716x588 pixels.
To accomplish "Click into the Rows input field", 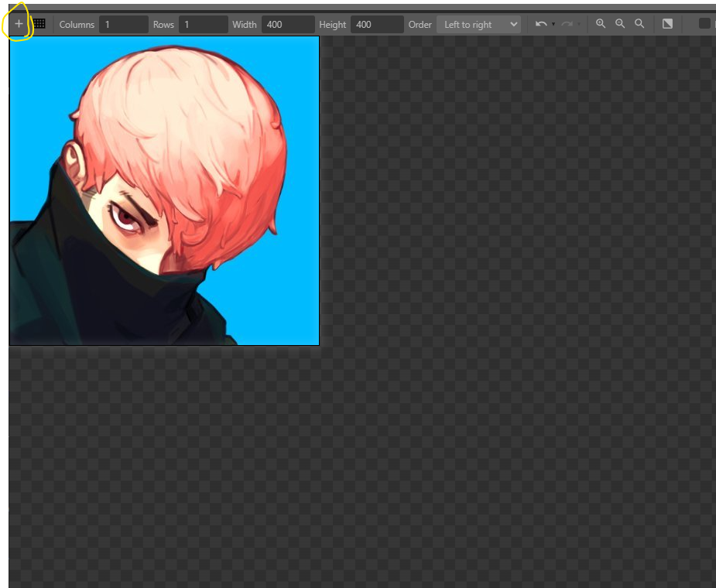I will (203, 25).
